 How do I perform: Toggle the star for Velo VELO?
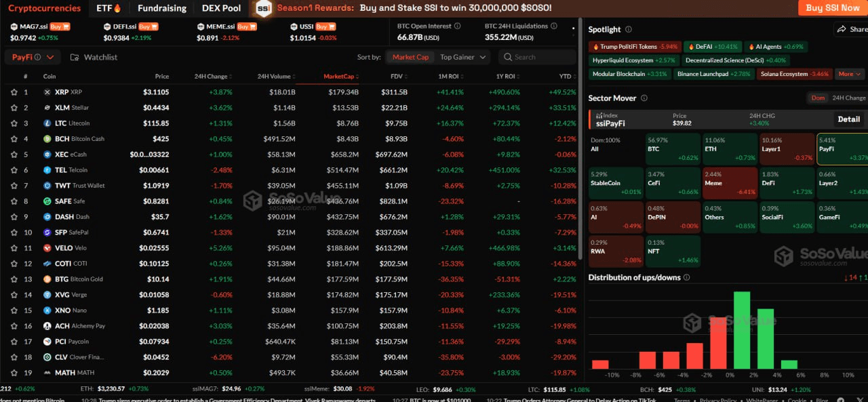point(14,248)
